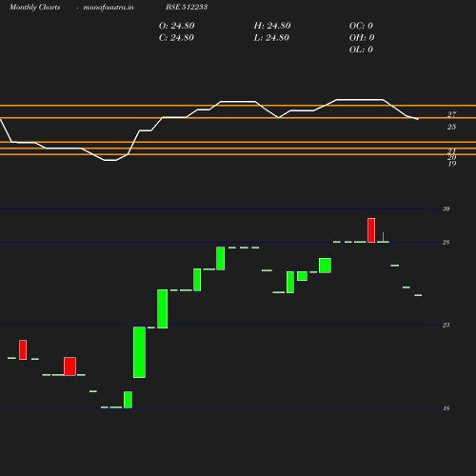This screenshot has width=476, height=476.
Task: Click the high value "H: 24.80"
Action: (272, 26)
